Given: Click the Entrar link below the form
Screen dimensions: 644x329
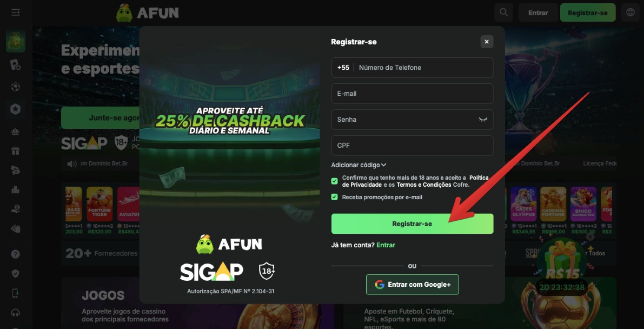Looking at the screenshot, I should coord(386,245).
